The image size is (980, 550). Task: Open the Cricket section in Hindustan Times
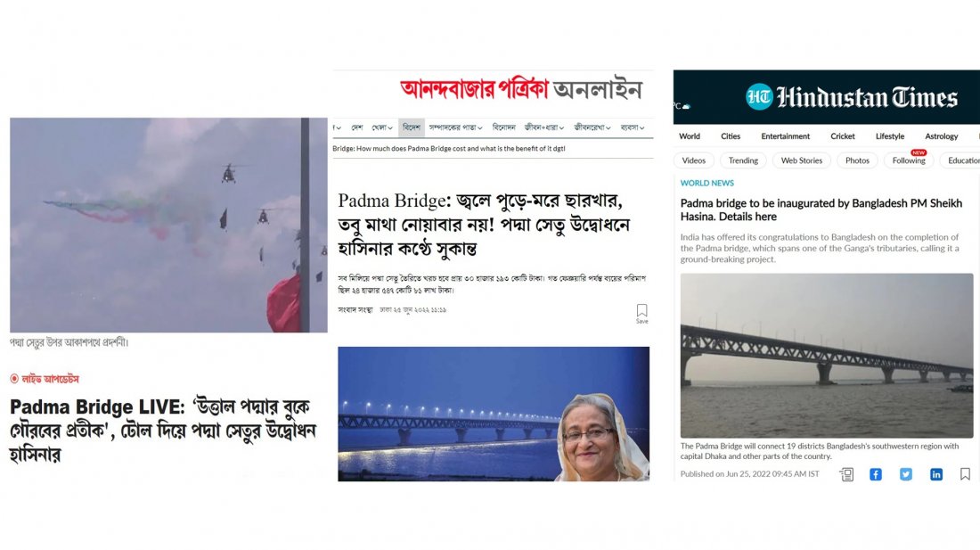843,136
